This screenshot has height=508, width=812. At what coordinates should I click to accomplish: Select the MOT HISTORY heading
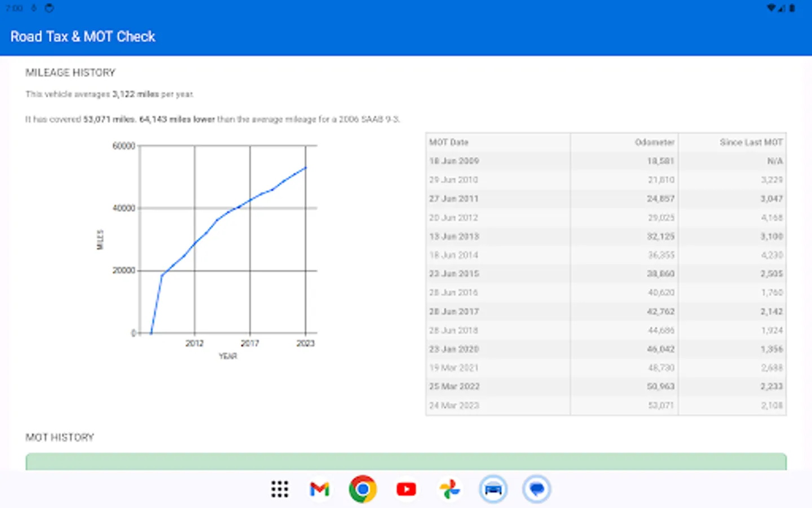click(x=60, y=437)
